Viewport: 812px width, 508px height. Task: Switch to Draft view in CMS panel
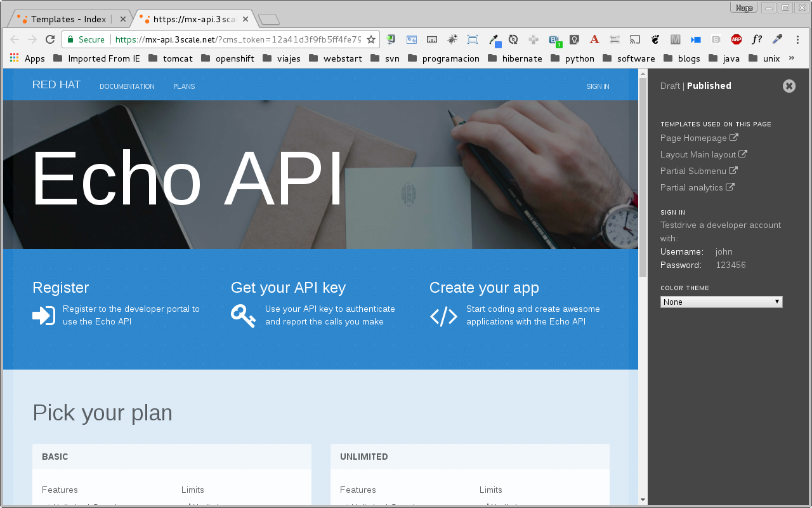click(x=670, y=86)
